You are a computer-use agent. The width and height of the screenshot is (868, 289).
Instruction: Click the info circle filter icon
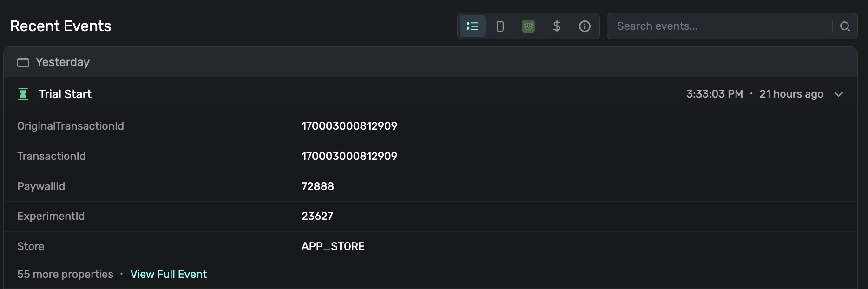585,26
